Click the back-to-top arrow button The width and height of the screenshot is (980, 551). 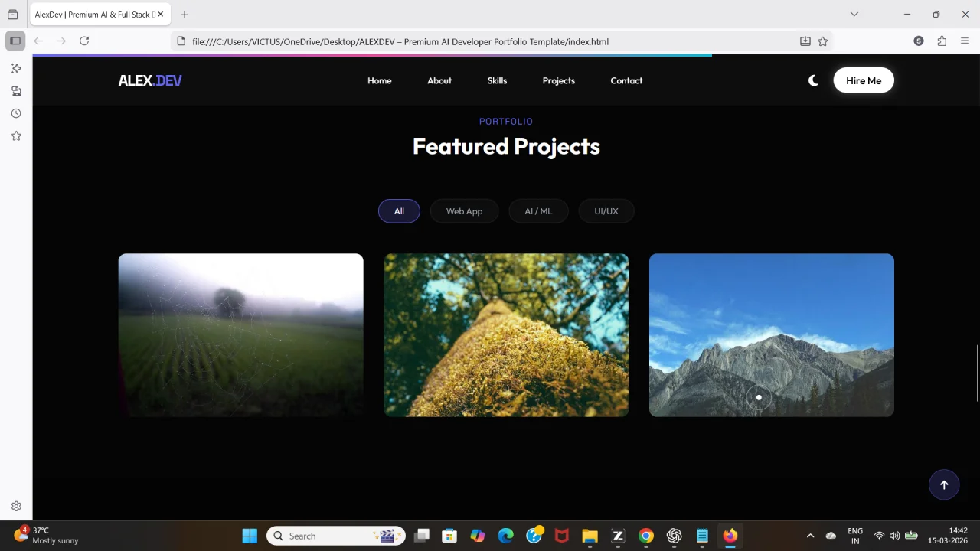click(x=944, y=484)
